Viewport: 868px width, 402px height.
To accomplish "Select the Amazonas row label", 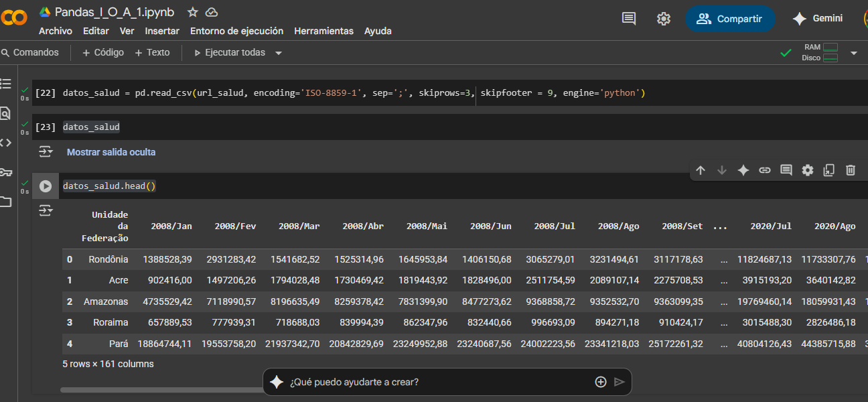I will pos(106,301).
